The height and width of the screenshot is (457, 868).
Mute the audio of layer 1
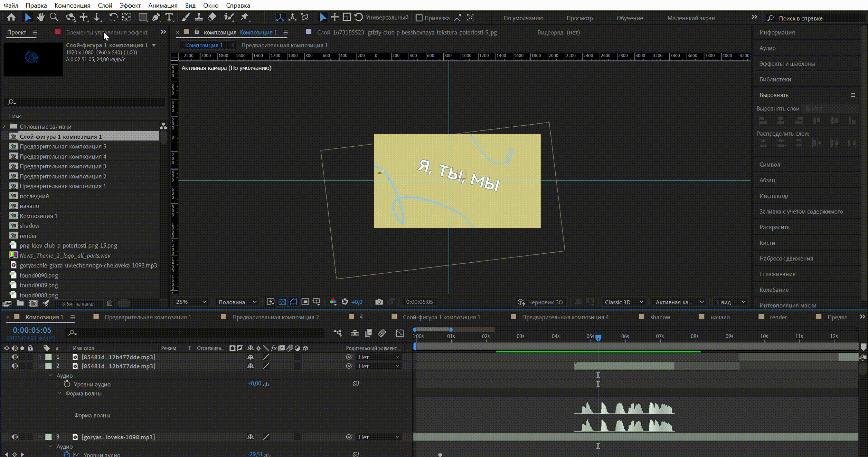pyautogui.click(x=15, y=357)
